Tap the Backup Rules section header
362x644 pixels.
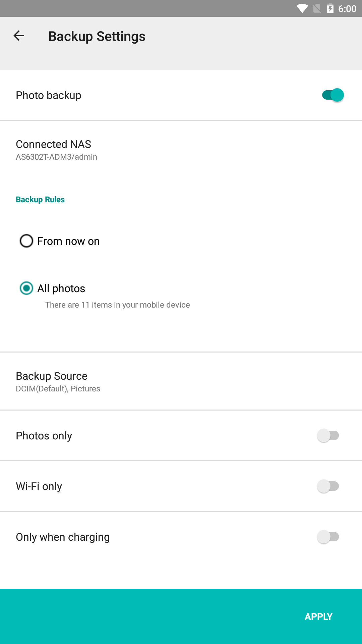click(x=40, y=200)
